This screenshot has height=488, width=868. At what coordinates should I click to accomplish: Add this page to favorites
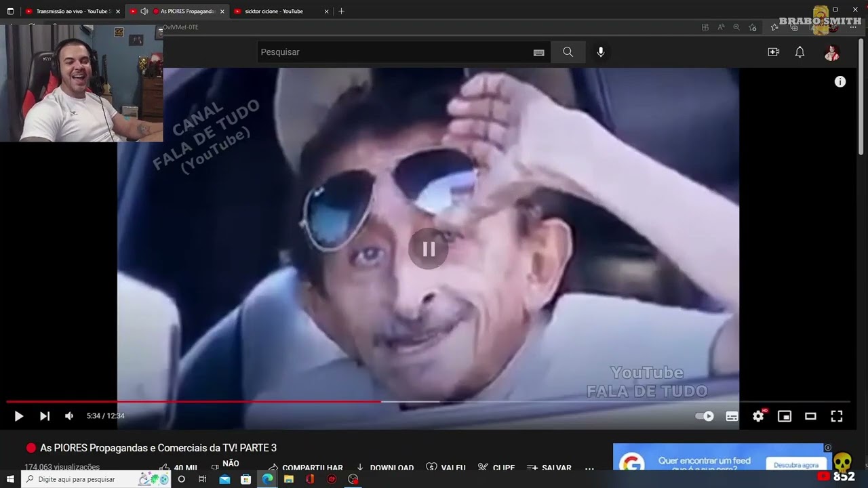[753, 27]
